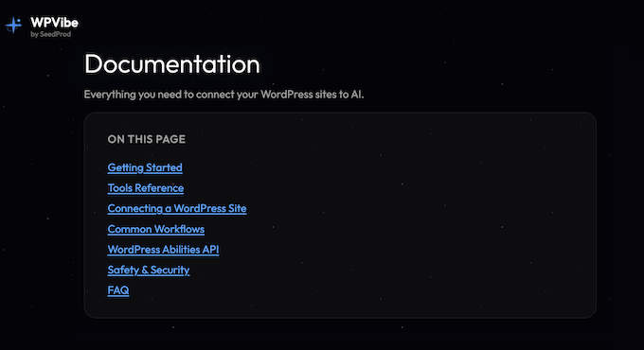Jump to the Tools Reference section
Image resolution: width=644 pixels, height=350 pixels.
(146, 188)
